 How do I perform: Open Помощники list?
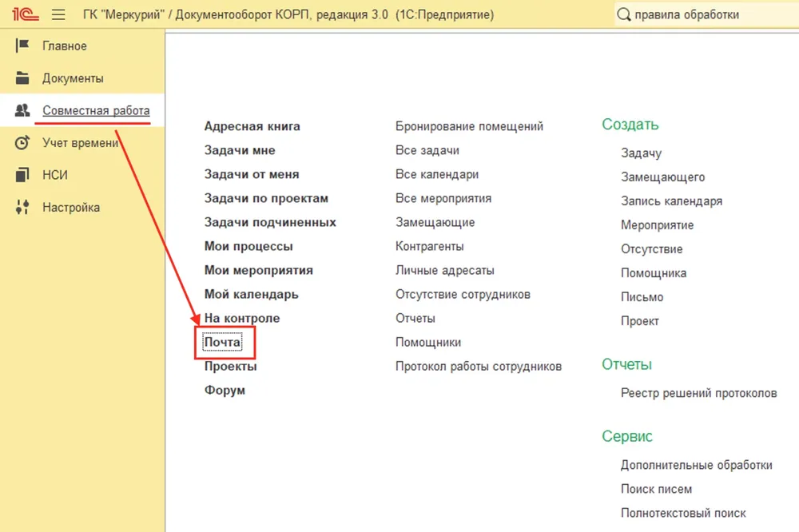coord(428,342)
